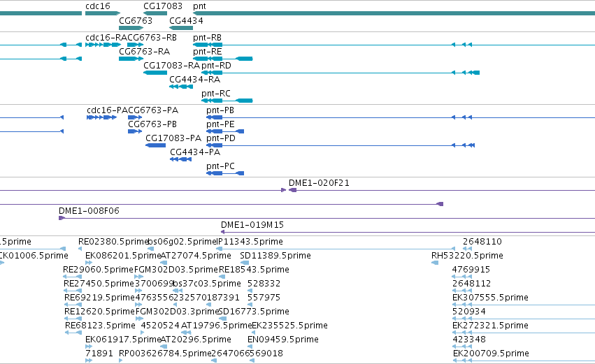This screenshot has width=595, height=364.
Task: Click EST EK307555.5prime label
Action: click(490, 298)
